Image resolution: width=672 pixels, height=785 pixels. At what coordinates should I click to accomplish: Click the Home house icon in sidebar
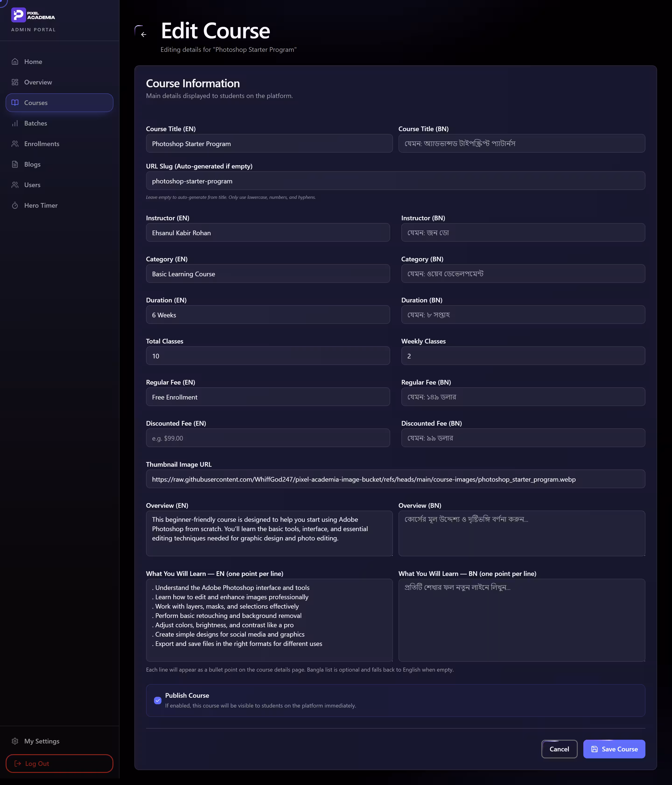point(15,62)
